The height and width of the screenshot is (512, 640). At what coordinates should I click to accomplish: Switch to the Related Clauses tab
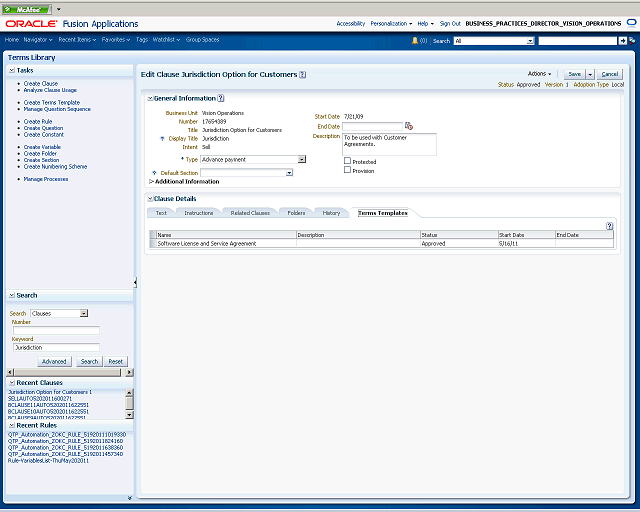(x=250, y=213)
